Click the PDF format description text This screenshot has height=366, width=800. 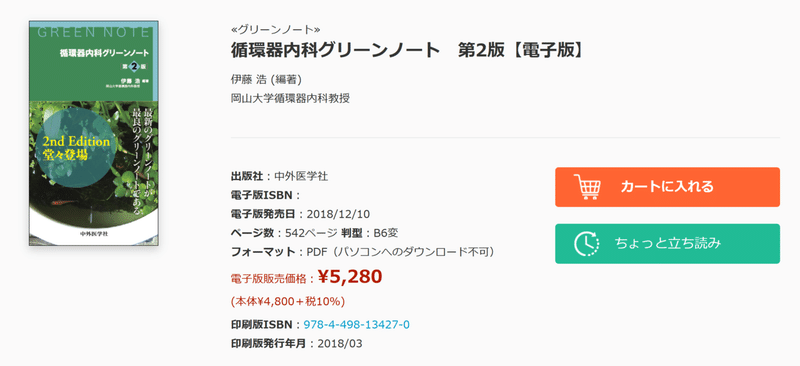400,252
